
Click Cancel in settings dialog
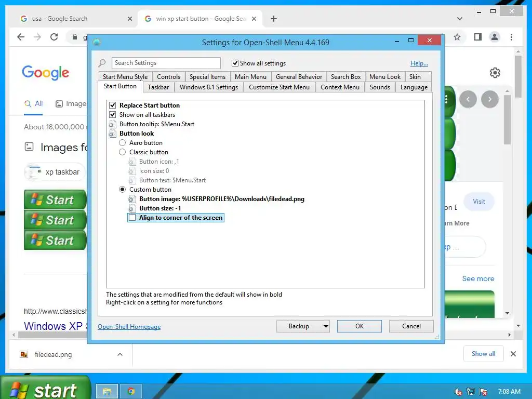pyautogui.click(x=411, y=326)
